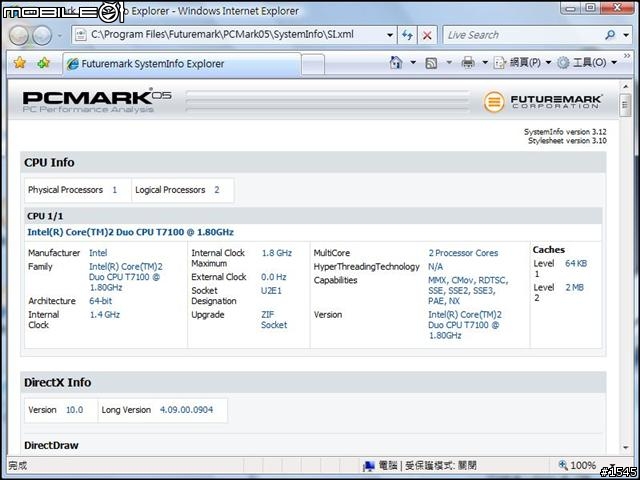
Task: Open the 網頁(P) Page menu
Action: pos(522,62)
